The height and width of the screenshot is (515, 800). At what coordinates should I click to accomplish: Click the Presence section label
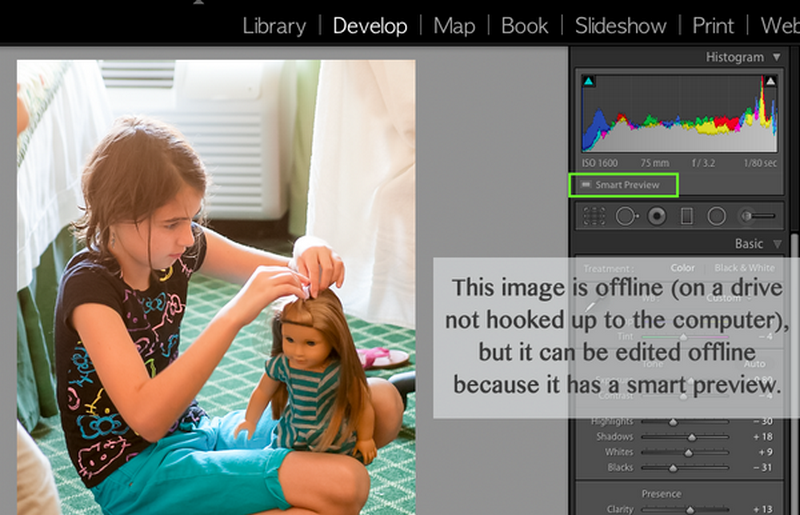(x=661, y=494)
